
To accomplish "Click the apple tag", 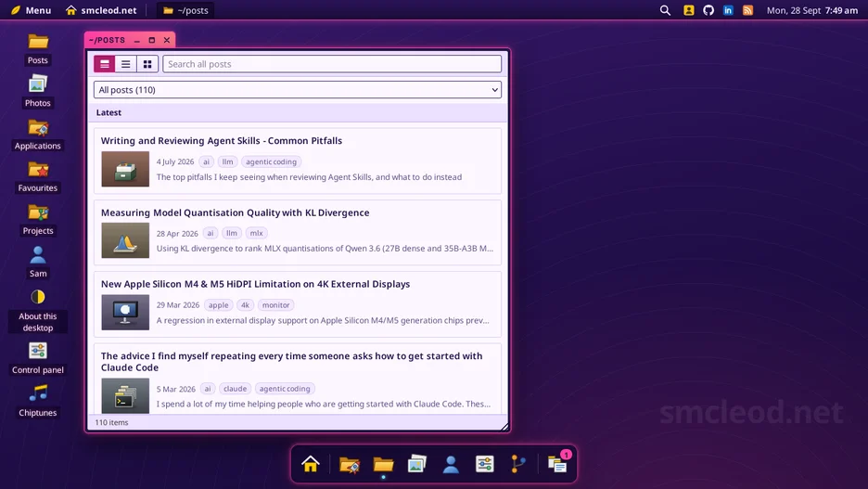I will coord(219,305).
